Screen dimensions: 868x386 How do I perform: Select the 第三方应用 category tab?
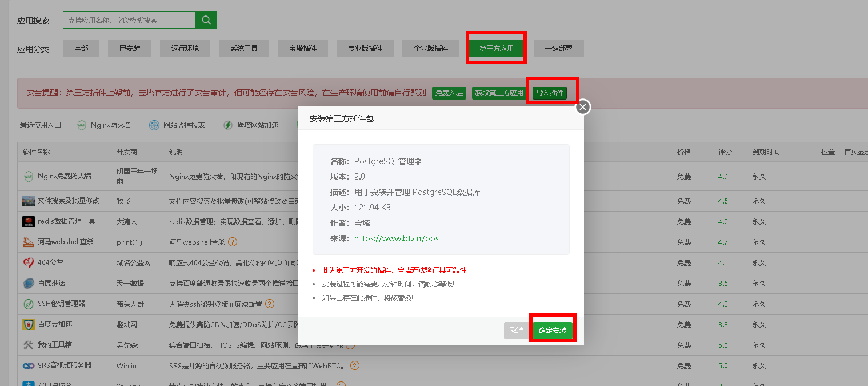496,49
